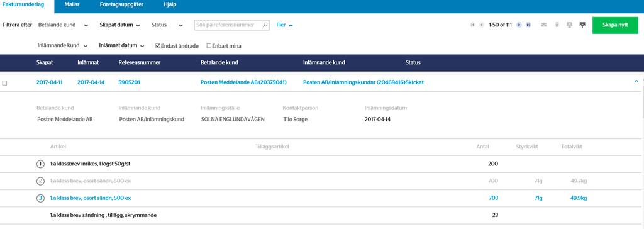
Task: Click the envelope send icon
Action: click(544, 25)
